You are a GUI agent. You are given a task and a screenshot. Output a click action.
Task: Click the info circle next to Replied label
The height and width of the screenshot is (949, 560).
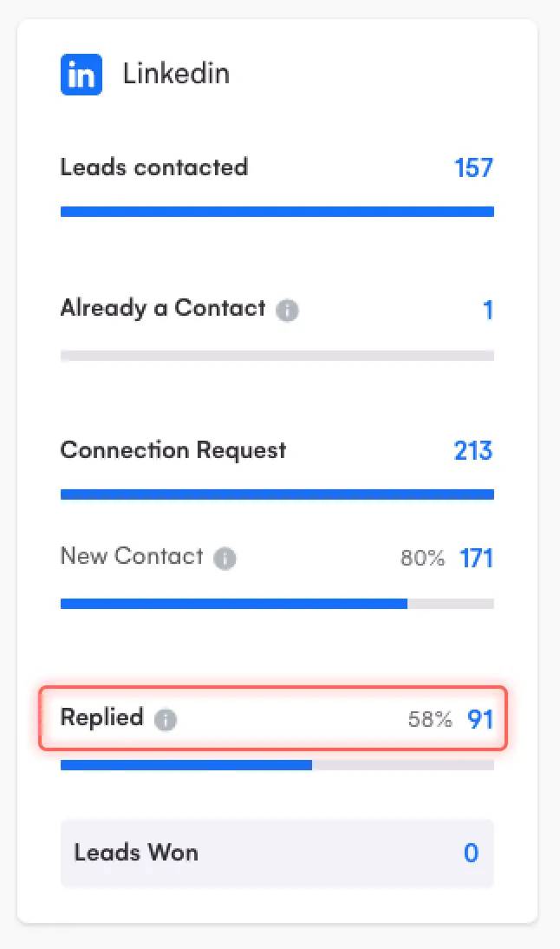[x=166, y=720]
